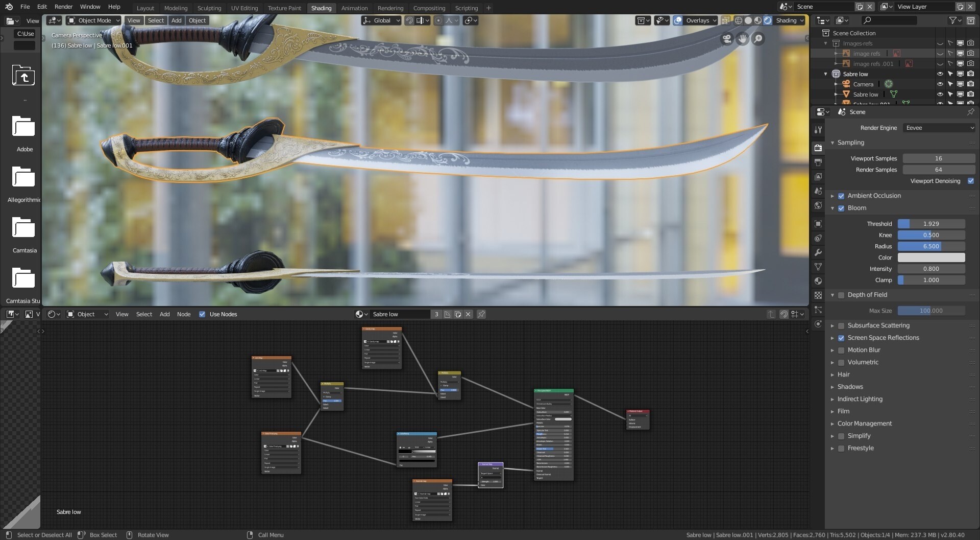Expand the Depth of Field section

pyautogui.click(x=833, y=295)
